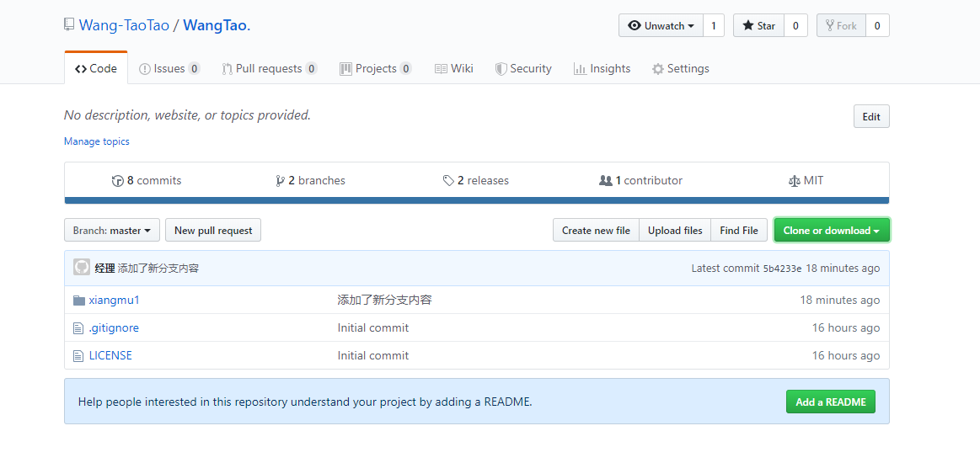Edit the repository description
The image size is (980, 463).
tap(871, 117)
